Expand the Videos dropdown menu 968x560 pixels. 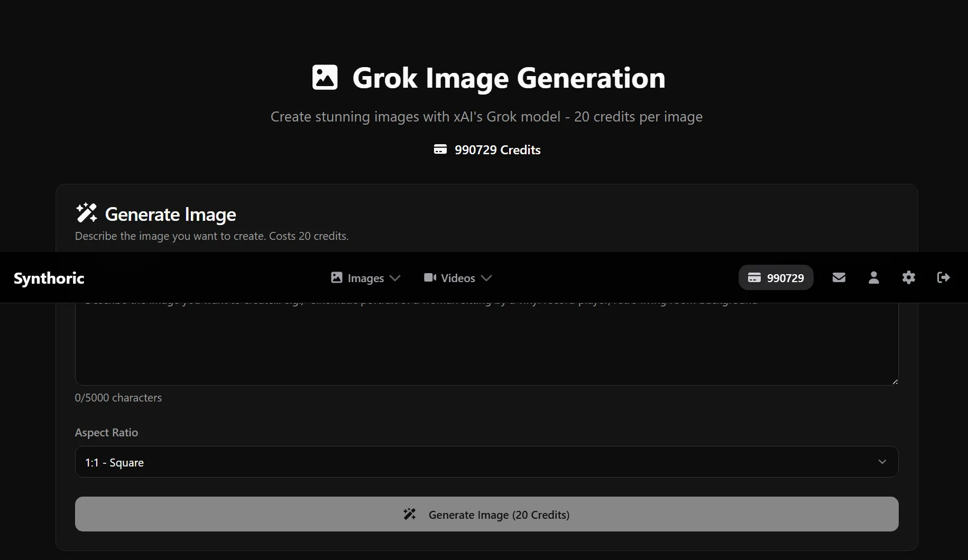pyautogui.click(x=458, y=278)
